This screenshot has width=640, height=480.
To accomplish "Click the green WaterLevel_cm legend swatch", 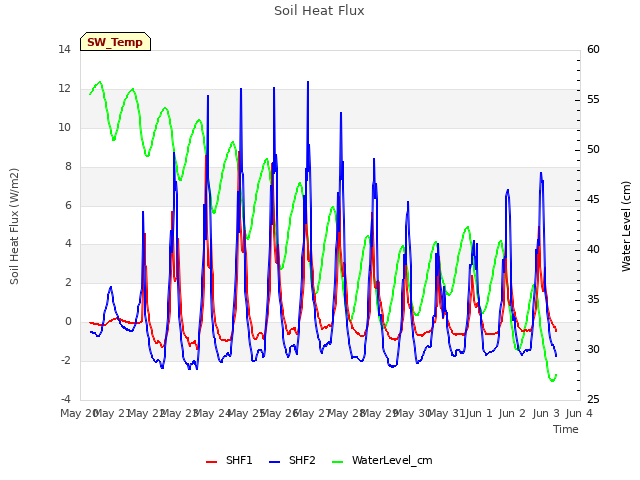I will click(x=338, y=462).
